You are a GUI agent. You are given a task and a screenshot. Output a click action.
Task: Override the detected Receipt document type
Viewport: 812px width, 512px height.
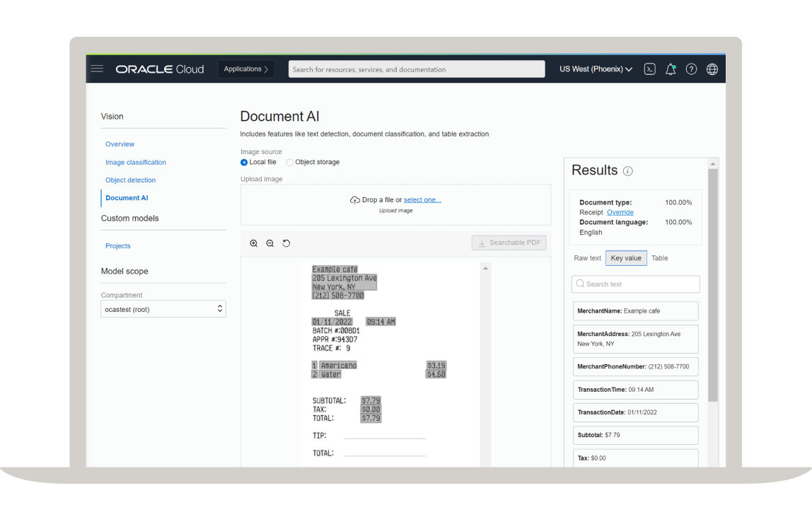click(x=620, y=212)
